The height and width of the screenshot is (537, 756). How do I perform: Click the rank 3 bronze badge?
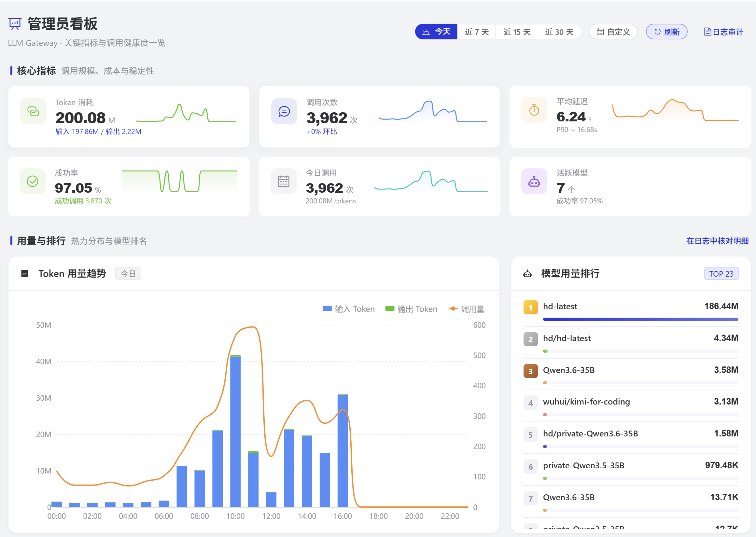click(530, 371)
